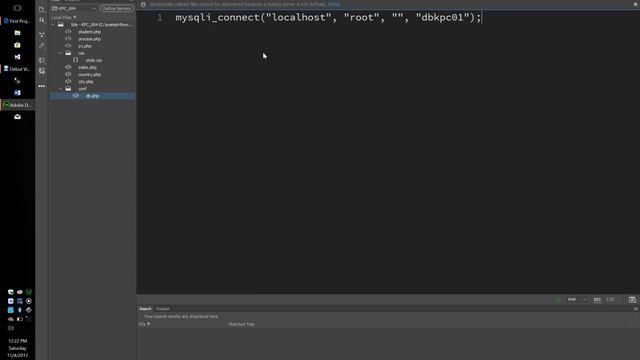Open the site selector dropdown KPC_004
The image size is (640, 360).
coord(74,9)
